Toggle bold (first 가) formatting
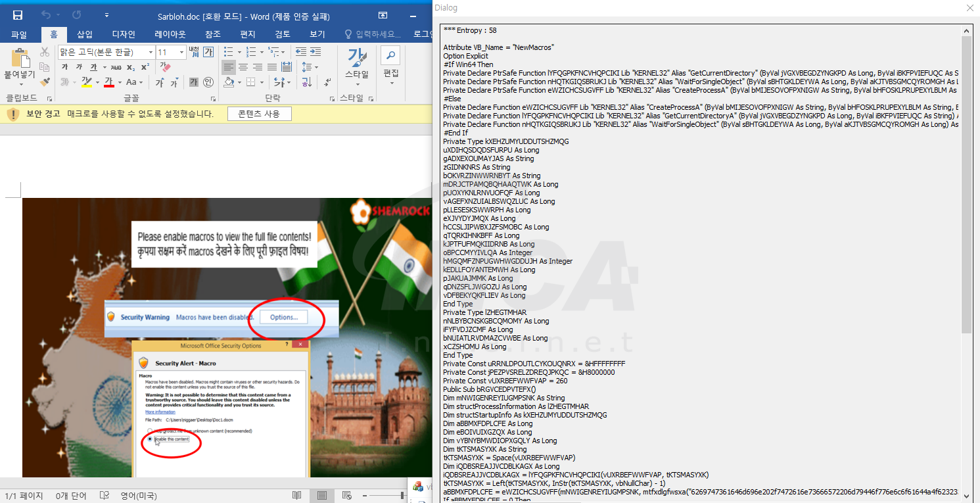Screen dimensions: 980x503 pos(64,67)
